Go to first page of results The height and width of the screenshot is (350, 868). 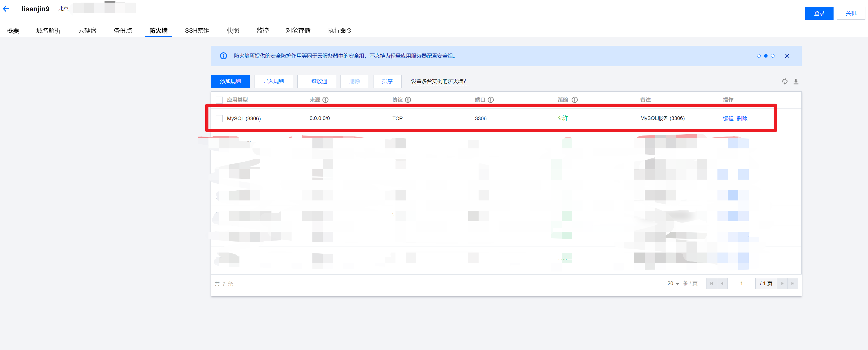[x=711, y=283]
